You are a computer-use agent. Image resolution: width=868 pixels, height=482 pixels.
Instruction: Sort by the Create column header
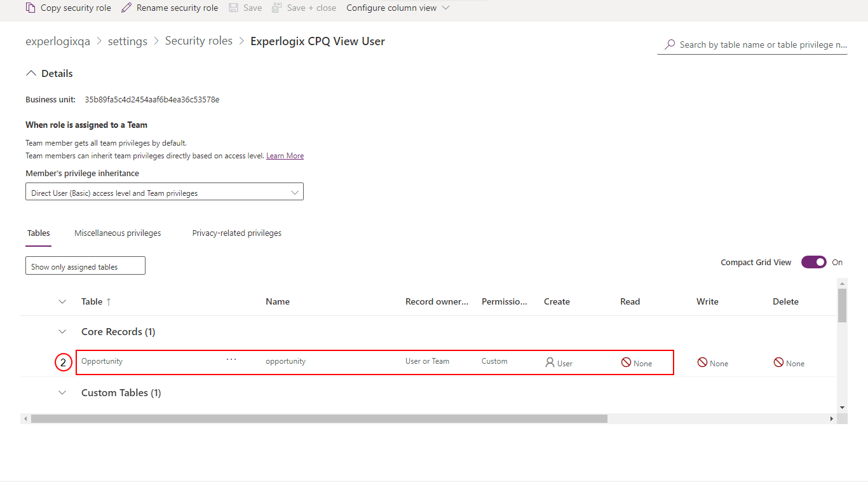(557, 301)
